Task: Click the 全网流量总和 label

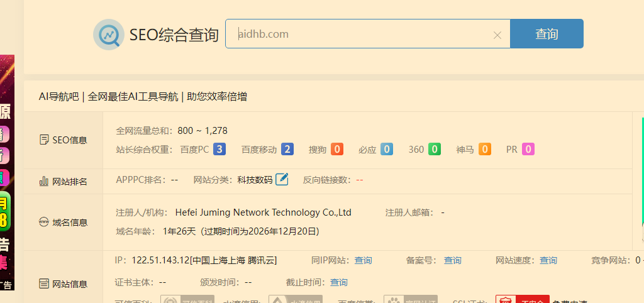Action: pos(145,131)
